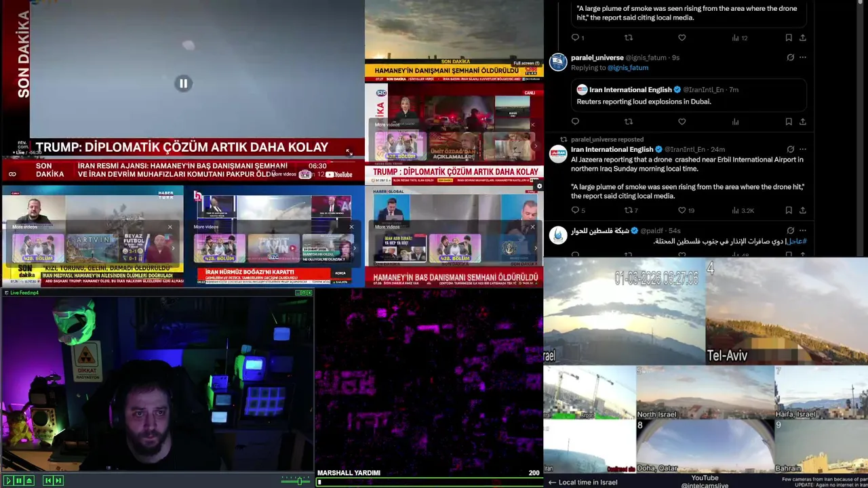Reply to paralel_universe Dubai tweet
This screenshot has width=868, height=488.
pos(575,122)
